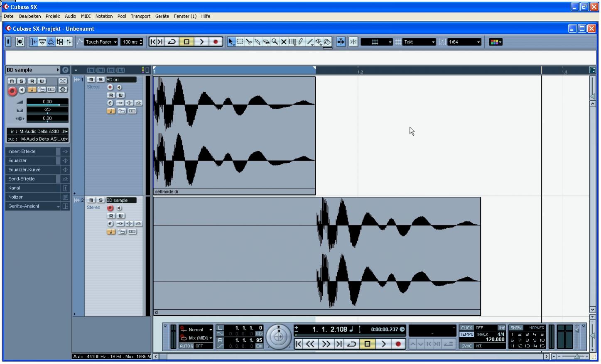Pick the Split scissors tool
The height and width of the screenshot is (364, 601).
tap(249, 42)
